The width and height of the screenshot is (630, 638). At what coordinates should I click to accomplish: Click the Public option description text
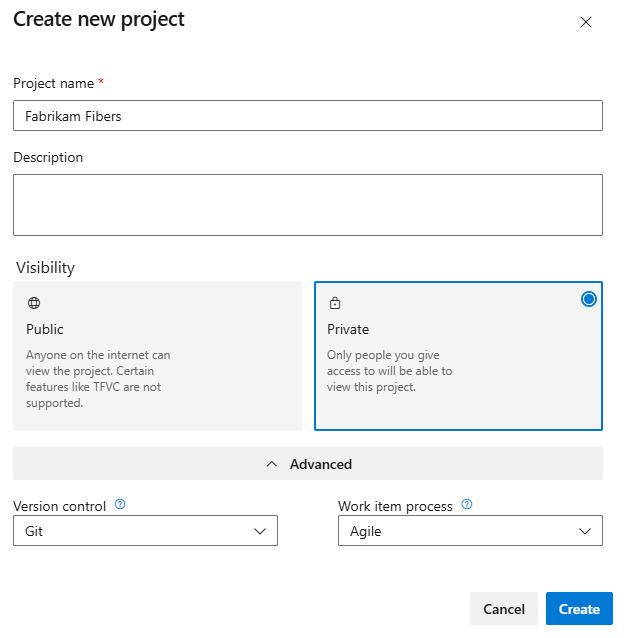[98, 379]
